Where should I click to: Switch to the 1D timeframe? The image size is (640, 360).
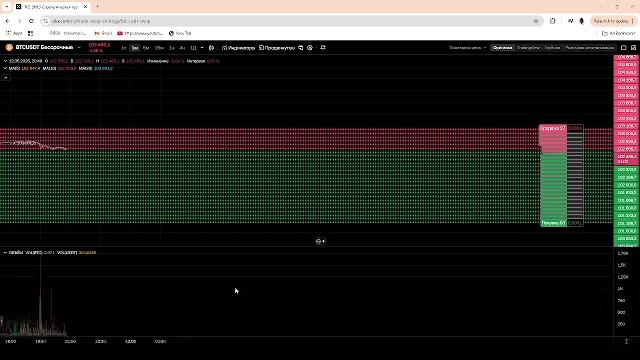click(193, 48)
